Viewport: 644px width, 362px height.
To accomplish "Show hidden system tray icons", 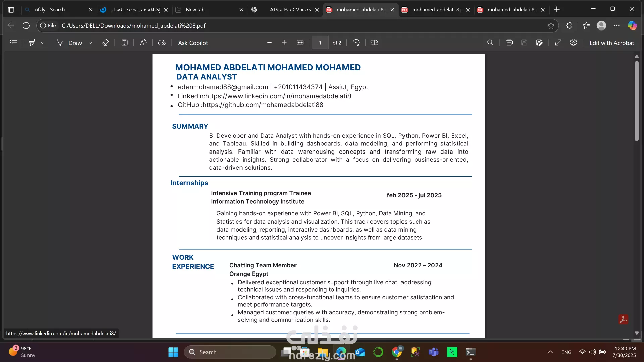I will [x=550, y=352].
